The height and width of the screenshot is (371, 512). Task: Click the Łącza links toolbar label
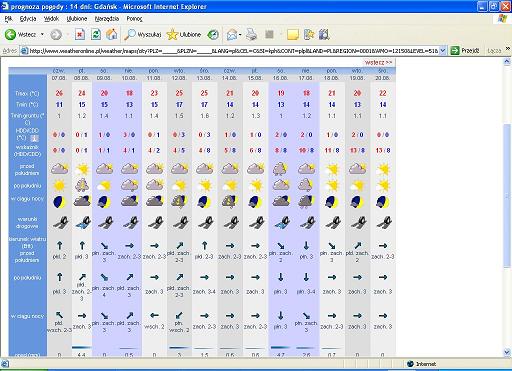point(494,51)
